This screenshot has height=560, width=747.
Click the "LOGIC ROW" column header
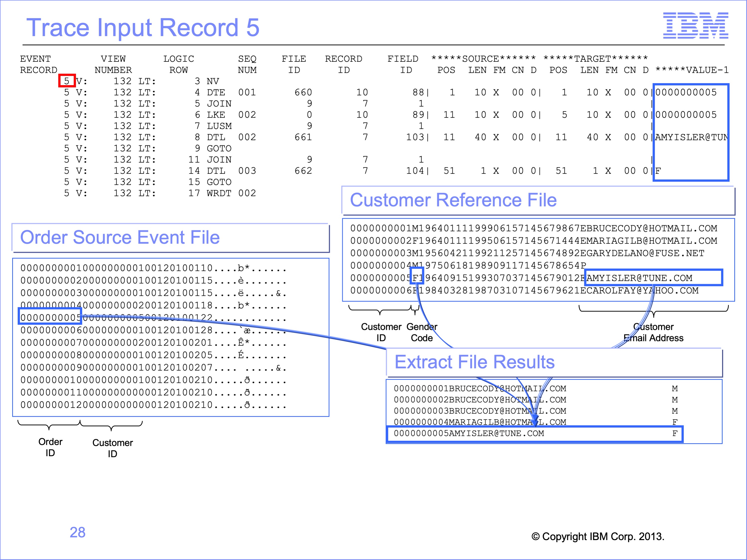179,64
